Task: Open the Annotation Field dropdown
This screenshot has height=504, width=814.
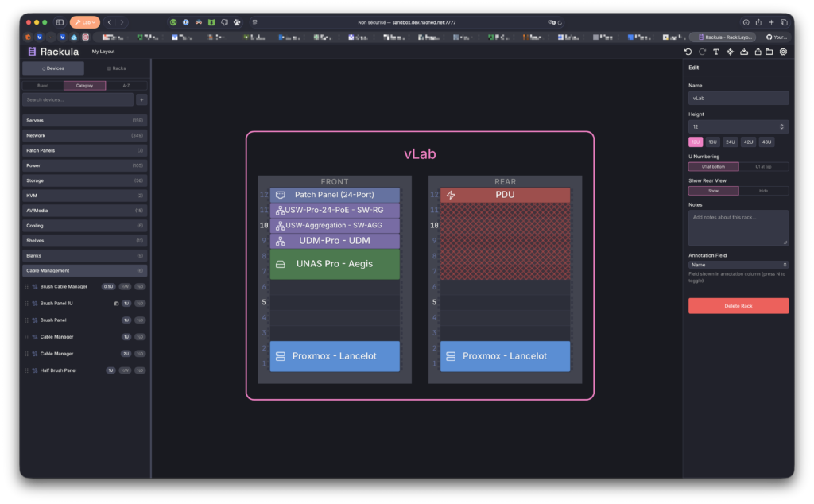Action: tap(738, 265)
